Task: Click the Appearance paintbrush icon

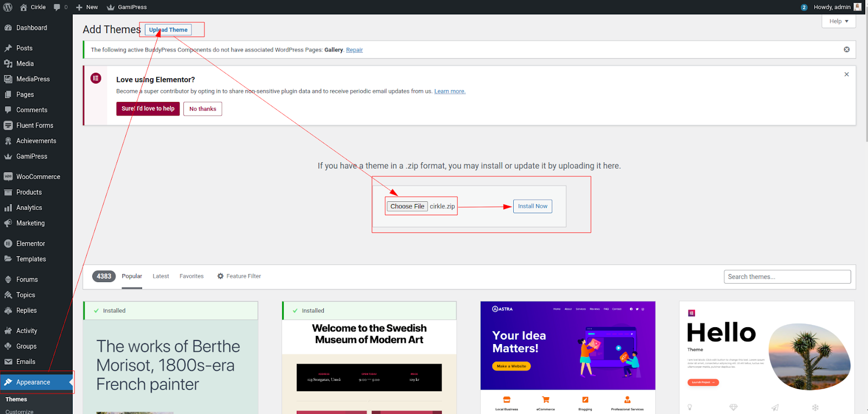Action: pyautogui.click(x=8, y=382)
